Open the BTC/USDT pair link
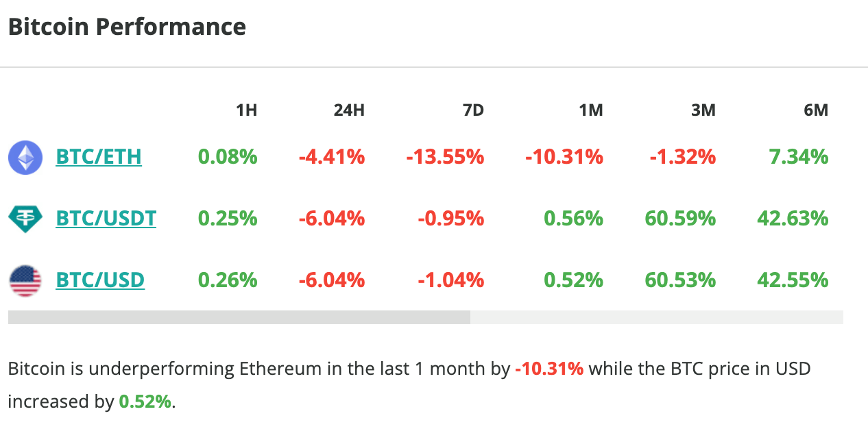 106,219
